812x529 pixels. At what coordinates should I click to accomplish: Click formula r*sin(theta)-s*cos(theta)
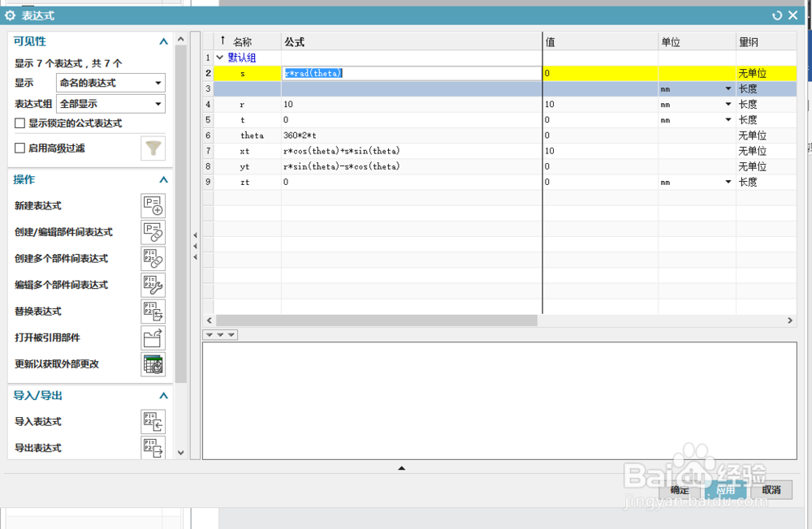(x=342, y=166)
